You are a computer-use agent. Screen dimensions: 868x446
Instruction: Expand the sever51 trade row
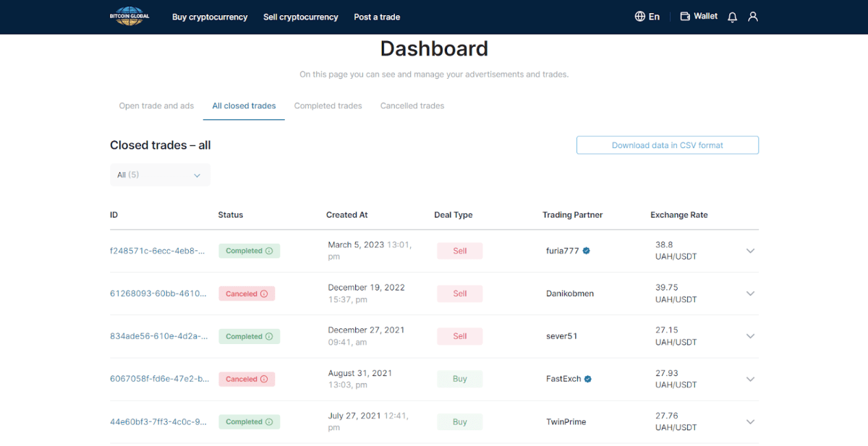point(750,336)
